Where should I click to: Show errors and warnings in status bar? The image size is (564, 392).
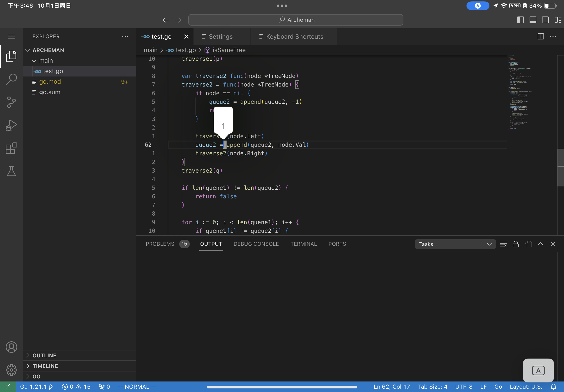[76, 387]
